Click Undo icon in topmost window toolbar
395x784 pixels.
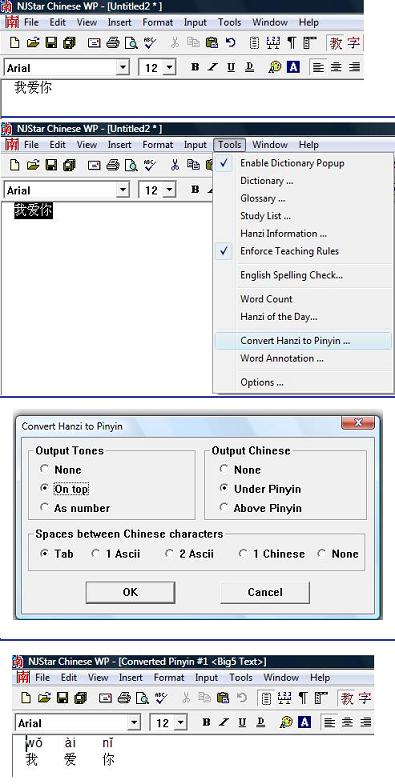[230, 43]
